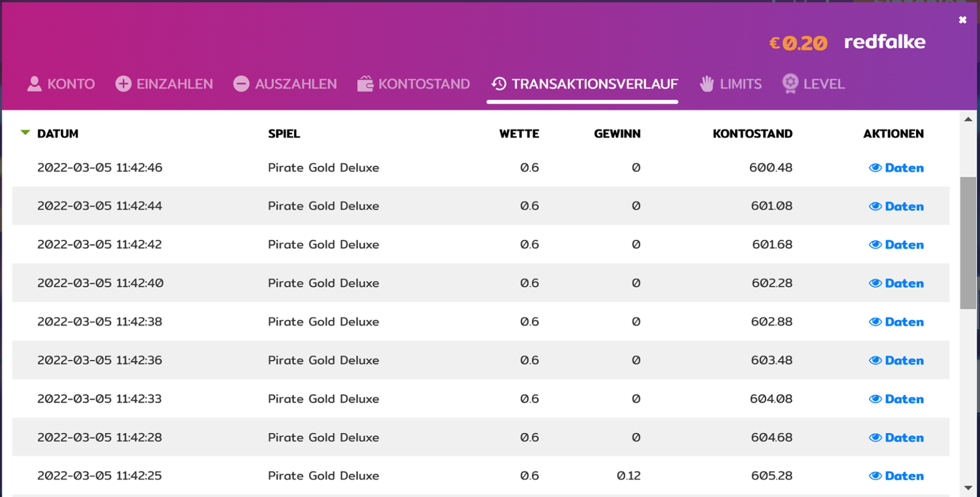Click the Limits hand icon

click(707, 84)
